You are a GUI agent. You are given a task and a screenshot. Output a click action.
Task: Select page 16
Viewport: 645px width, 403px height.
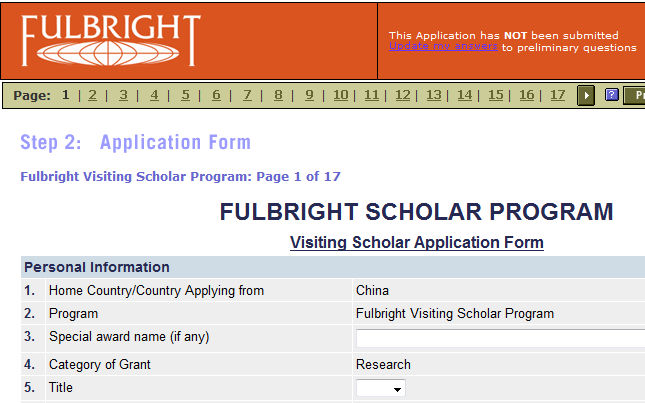point(526,95)
